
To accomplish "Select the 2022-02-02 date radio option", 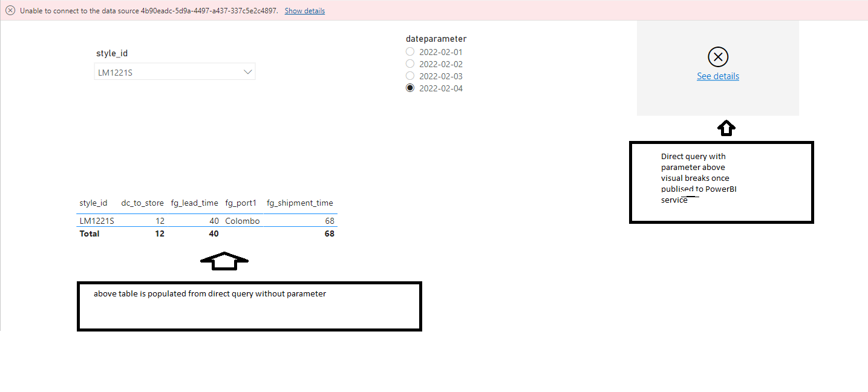I will tap(410, 64).
